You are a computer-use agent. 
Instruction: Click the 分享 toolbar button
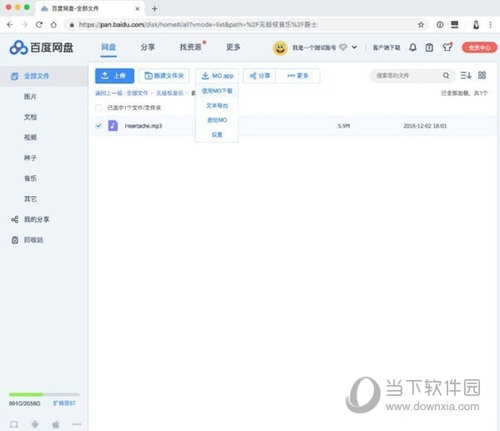tap(260, 76)
